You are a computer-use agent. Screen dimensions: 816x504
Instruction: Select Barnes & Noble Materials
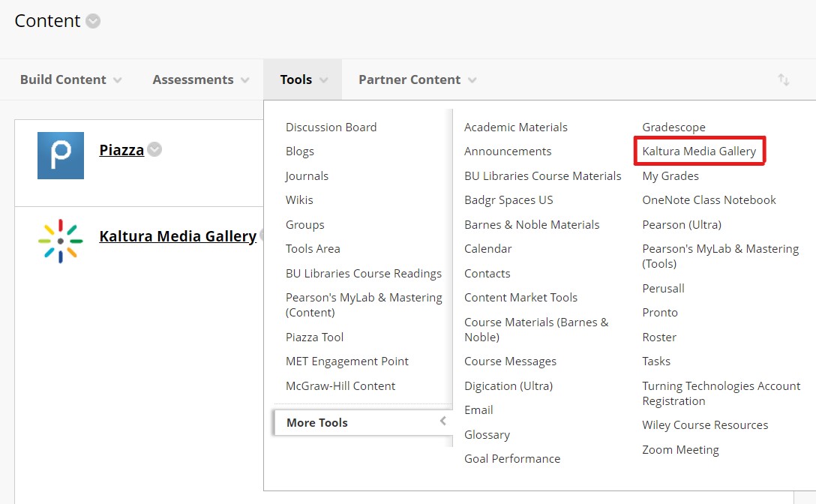coord(532,224)
